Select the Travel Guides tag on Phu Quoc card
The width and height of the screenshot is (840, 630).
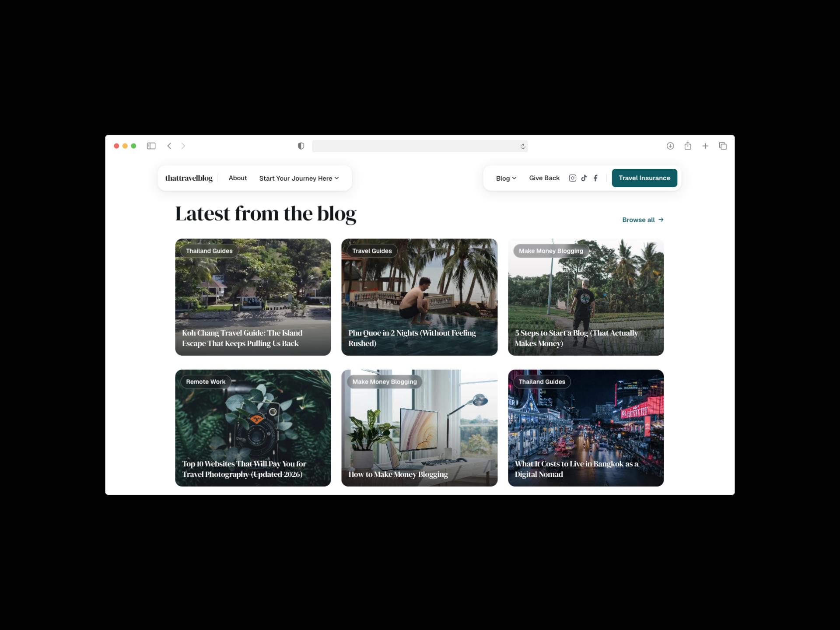pyautogui.click(x=372, y=251)
